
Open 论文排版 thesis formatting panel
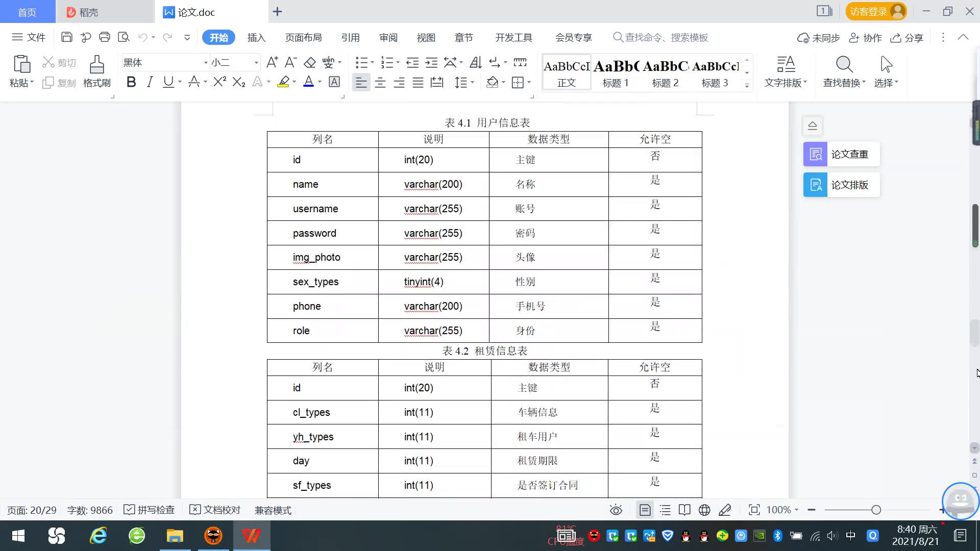pos(842,185)
